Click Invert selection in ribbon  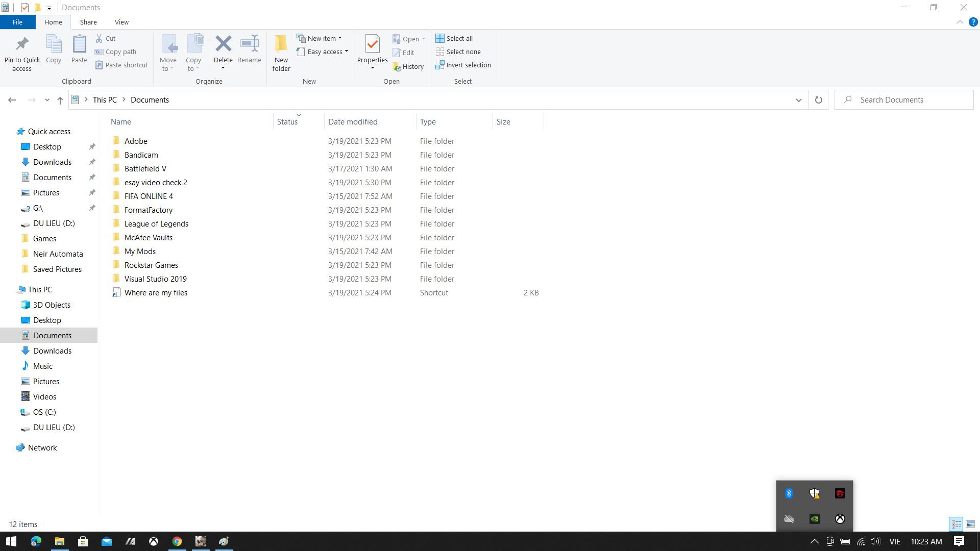click(463, 65)
